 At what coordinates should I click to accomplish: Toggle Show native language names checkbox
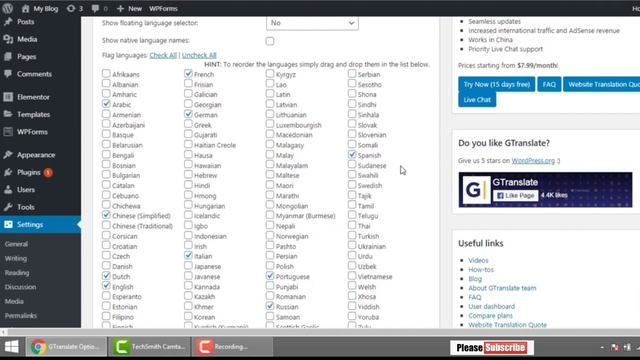coord(270,41)
